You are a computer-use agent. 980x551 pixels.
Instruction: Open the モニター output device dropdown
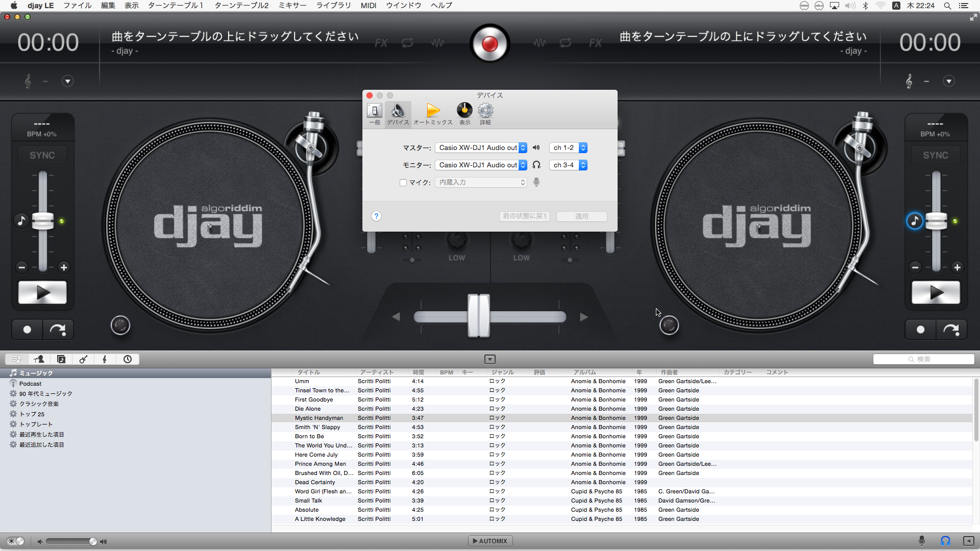point(481,165)
